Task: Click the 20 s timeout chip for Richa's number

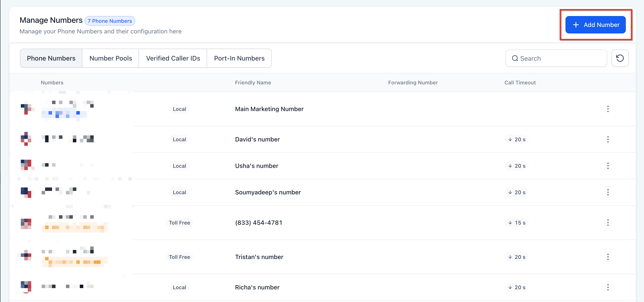Action: [516, 287]
